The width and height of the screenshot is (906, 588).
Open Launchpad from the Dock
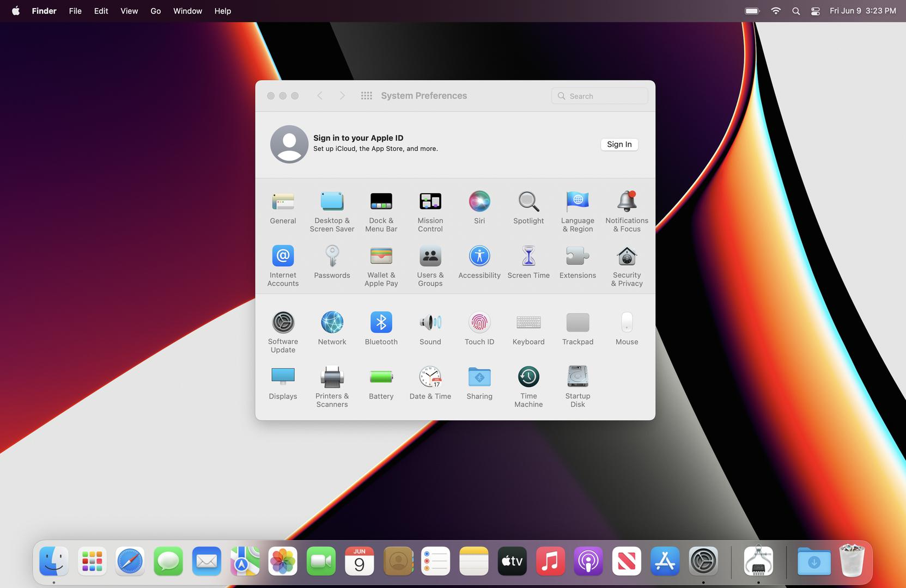click(x=92, y=561)
